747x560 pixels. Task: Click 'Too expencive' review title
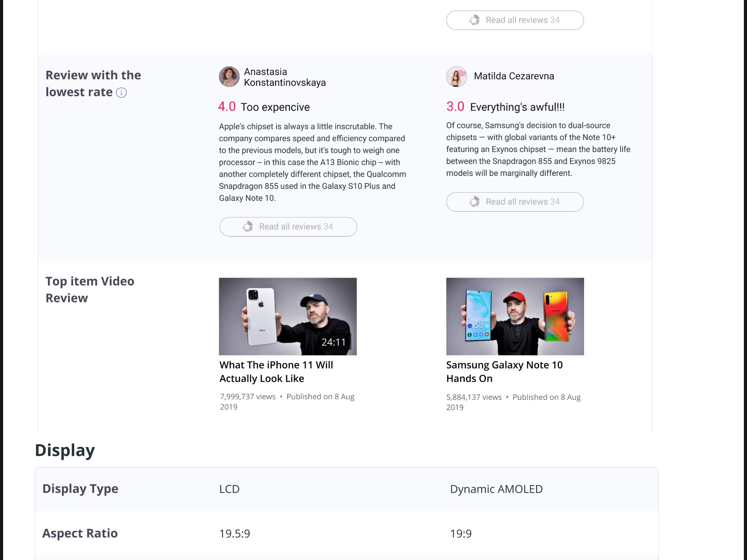click(x=275, y=107)
